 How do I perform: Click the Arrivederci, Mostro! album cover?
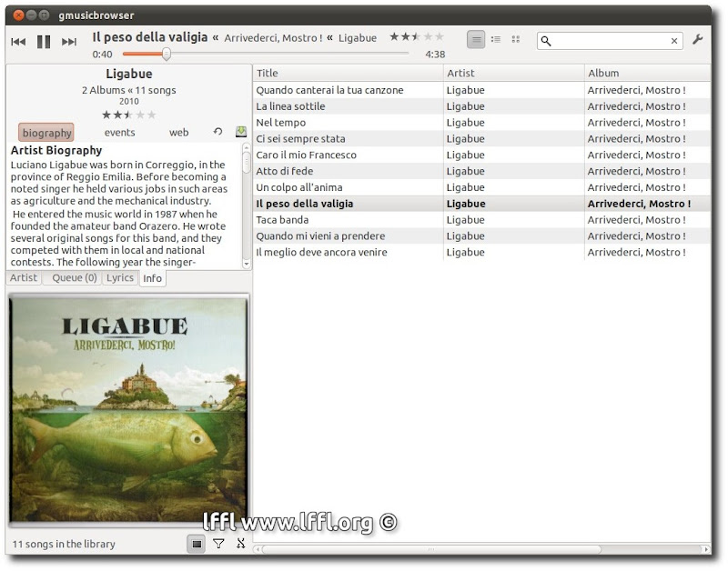(128, 410)
